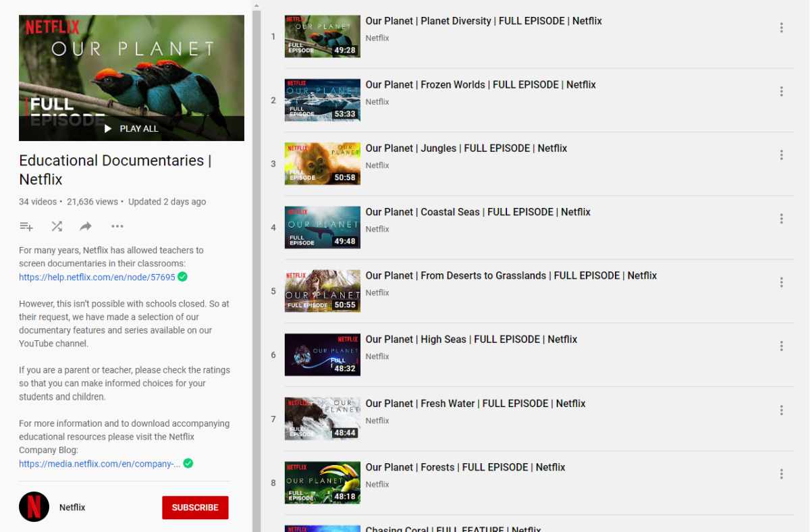Click channel name Netflix under Fresh Water
This screenshot has width=810, height=532.
pyautogui.click(x=377, y=420)
